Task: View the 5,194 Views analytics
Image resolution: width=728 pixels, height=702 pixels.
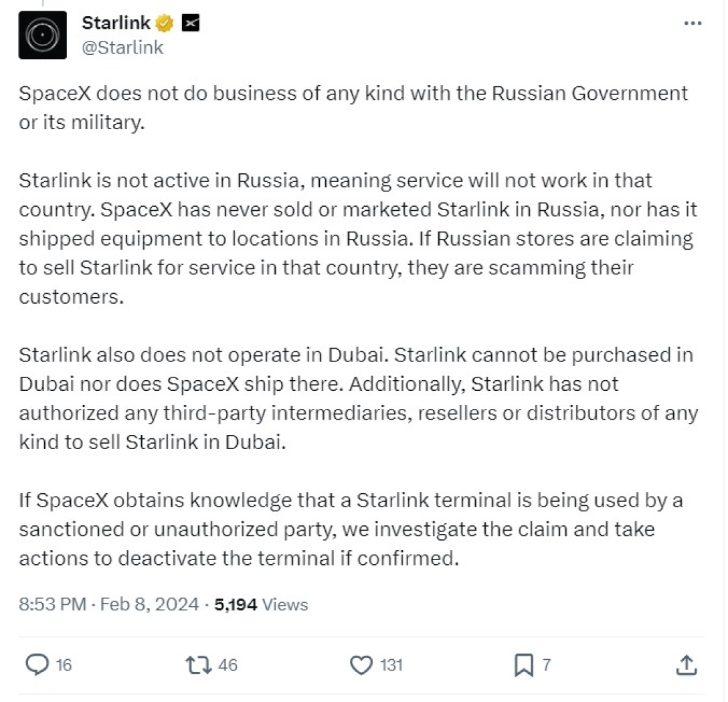Action: [x=261, y=604]
